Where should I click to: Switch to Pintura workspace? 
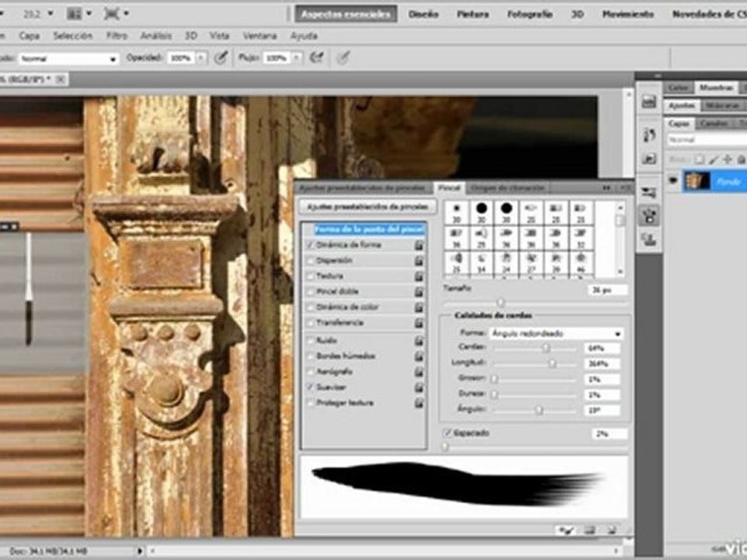click(473, 14)
